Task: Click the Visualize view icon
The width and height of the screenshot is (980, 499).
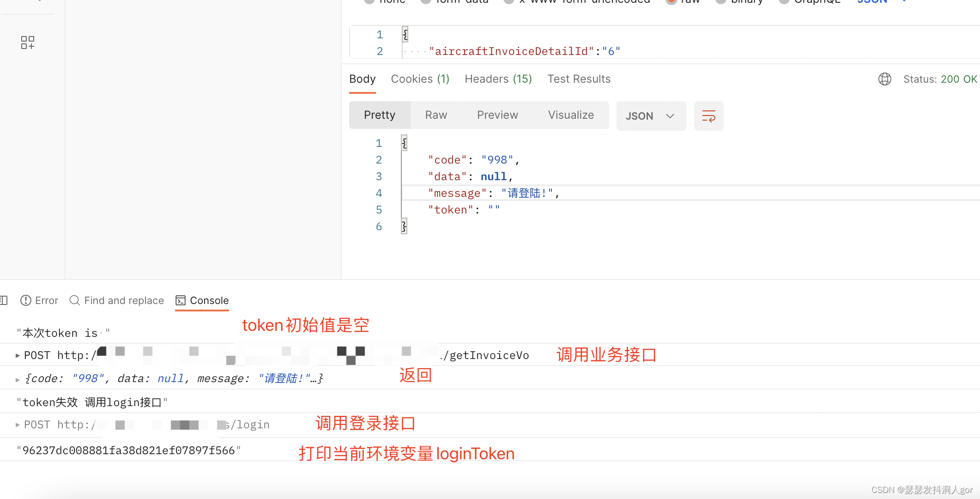Action: click(x=570, y=115)
